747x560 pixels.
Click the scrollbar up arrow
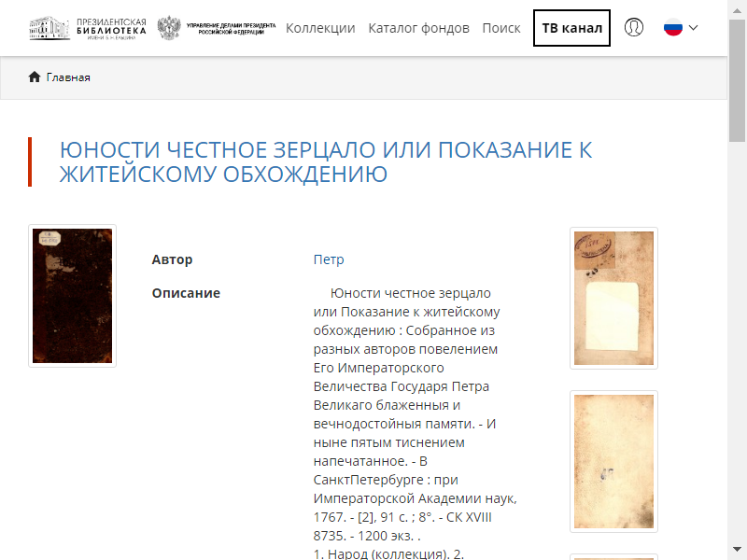[737, 10]
